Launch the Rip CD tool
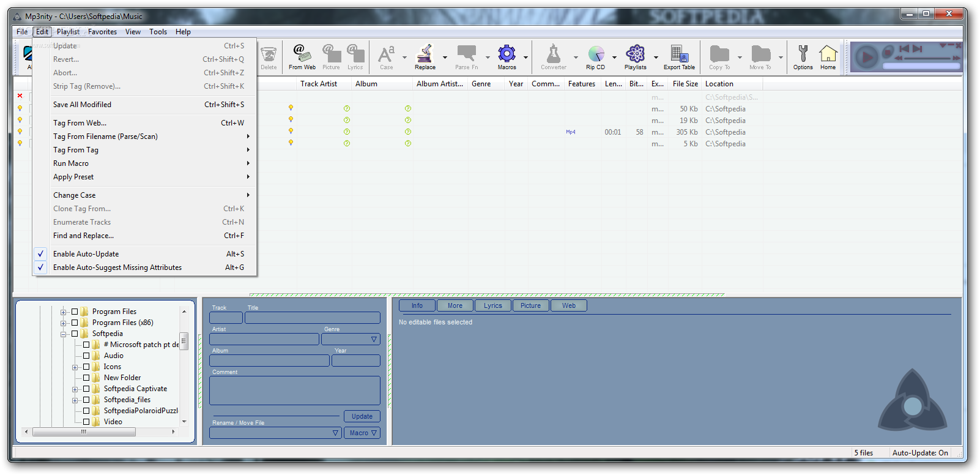Viewport: 980px width, 475px height. click(x=596, y=58)
